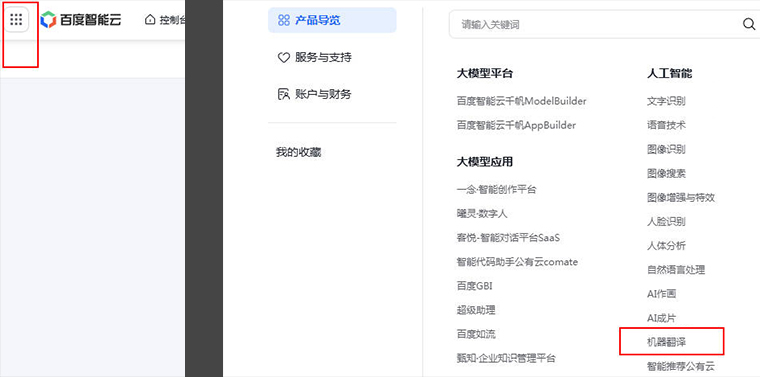Click the Baidu AI Cloud logo

(x=81, y=20)
